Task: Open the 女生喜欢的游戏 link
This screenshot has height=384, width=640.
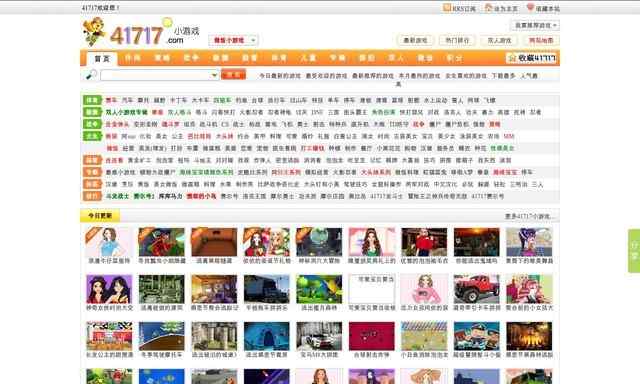Action: point(466,76)
